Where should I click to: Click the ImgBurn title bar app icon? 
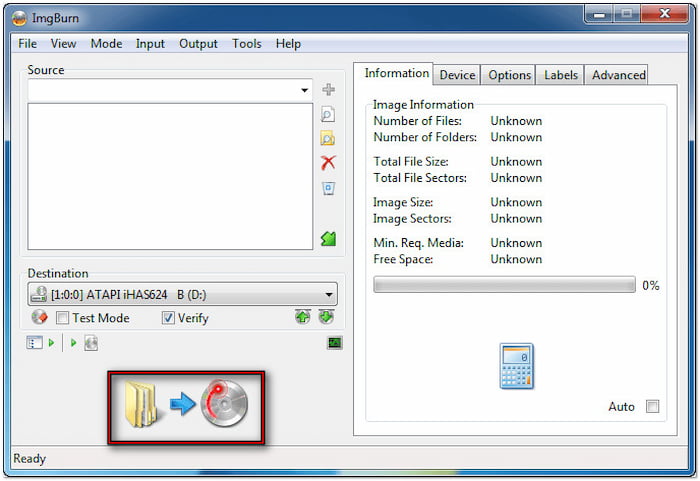pyautogui.click(x=20, y=18)
